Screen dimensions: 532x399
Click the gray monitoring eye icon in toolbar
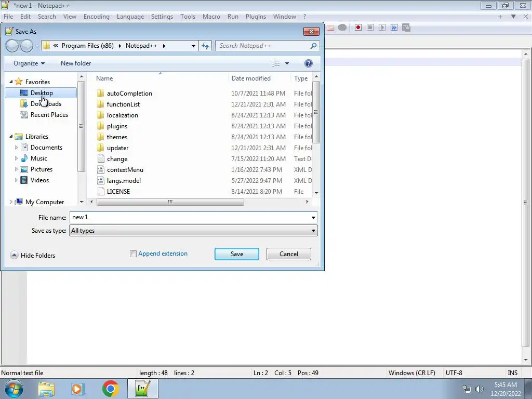click(x=342, y=28)
